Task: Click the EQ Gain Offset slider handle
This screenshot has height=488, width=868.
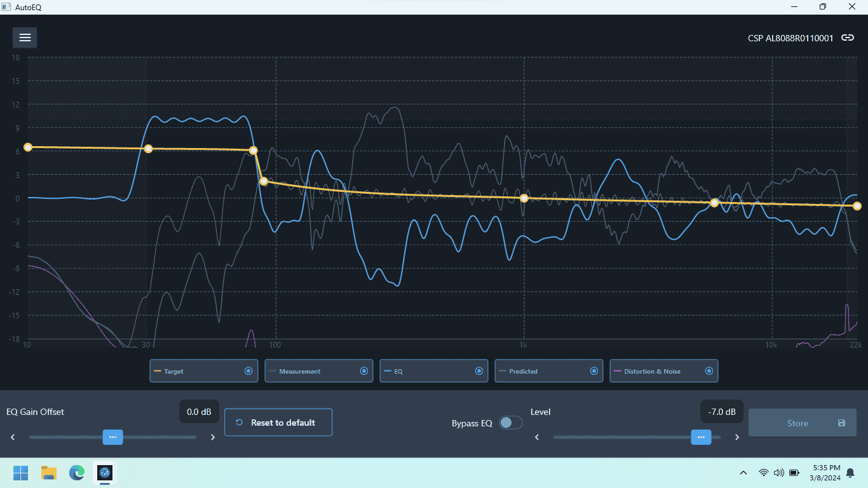Action: click(x=113, y=437)
